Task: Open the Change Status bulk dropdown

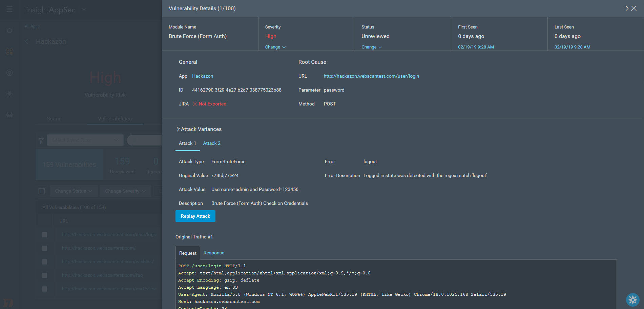Action: pos(74,191)
